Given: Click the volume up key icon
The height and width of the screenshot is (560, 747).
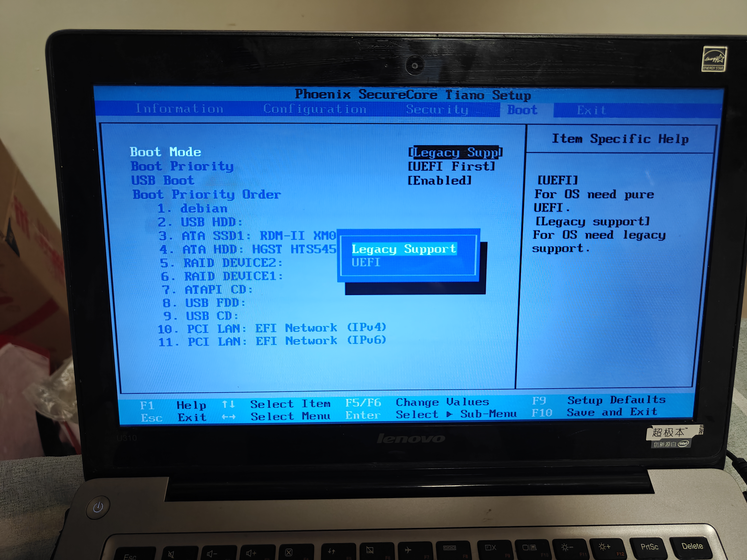Looking at the screenshot, I should (251, 553).
